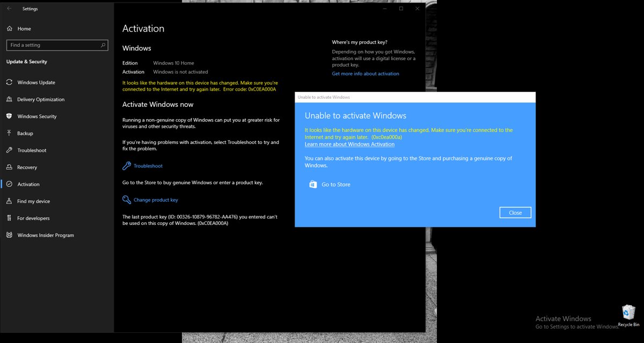Click the Find a setting search box
The height and width of the screenshot is (343, 644).
pyautogui.click(x=57, y=45)
